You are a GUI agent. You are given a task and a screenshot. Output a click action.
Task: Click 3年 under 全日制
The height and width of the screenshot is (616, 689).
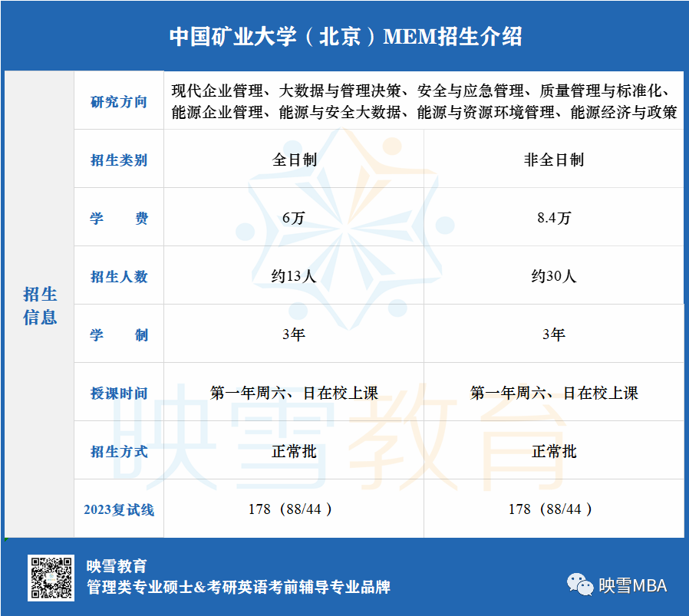tap(294, 334)
